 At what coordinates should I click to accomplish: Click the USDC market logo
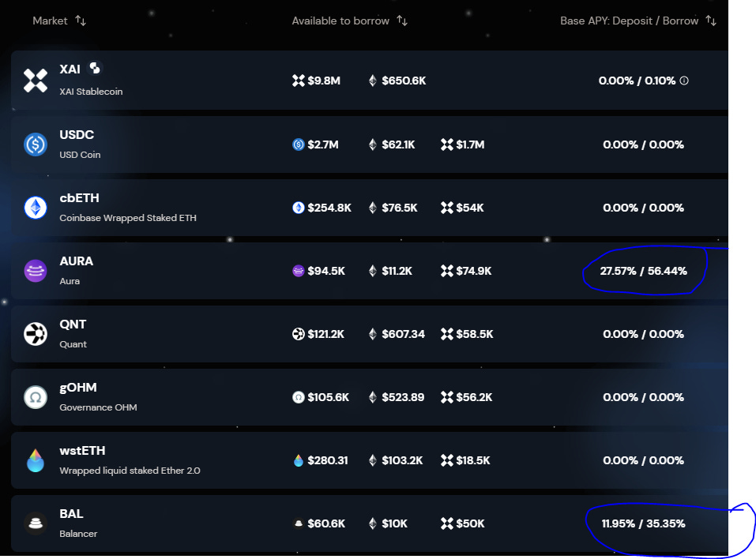coord(36,144)
